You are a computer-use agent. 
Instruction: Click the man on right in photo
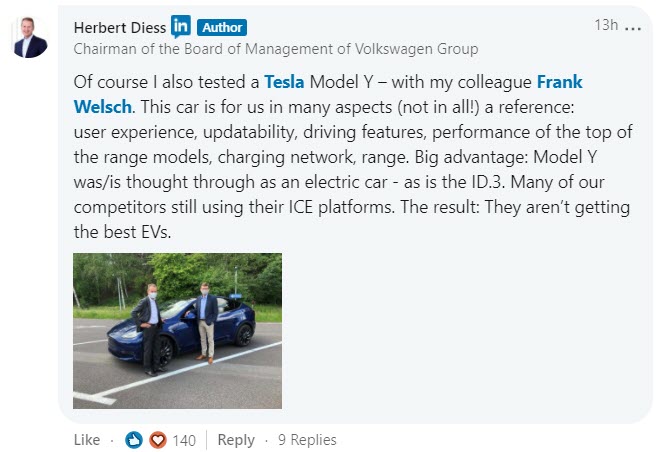[205, 322]
